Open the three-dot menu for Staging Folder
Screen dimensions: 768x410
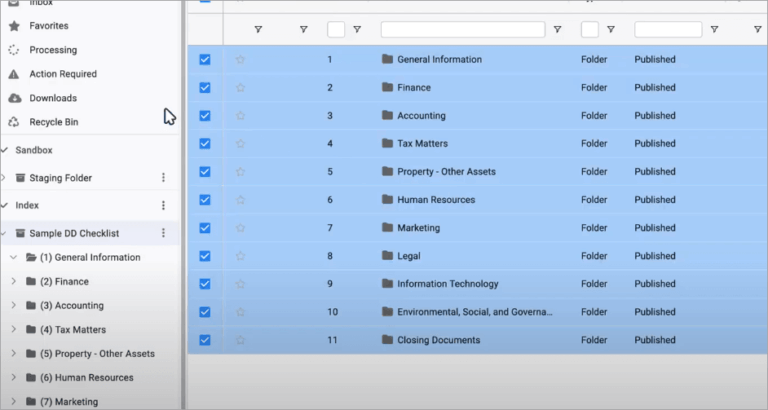[x=164, y=178]
